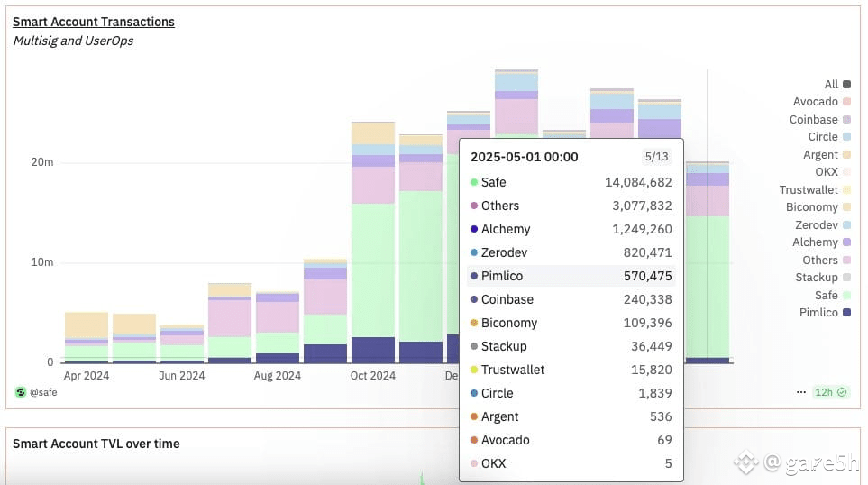This screenshot has width=868, height=485.
Task: Click the Jun 2024 axis label
Action: pyautogui.click(x=181, y=375)
